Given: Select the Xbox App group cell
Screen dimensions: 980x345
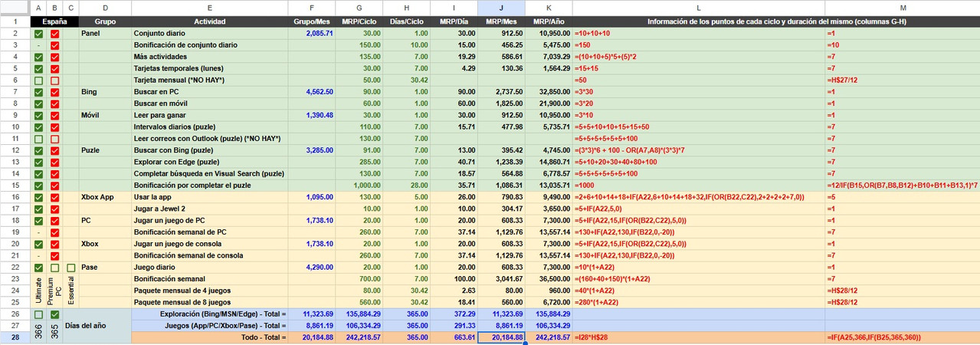Looking at the screenshot, I should (105, 197).
